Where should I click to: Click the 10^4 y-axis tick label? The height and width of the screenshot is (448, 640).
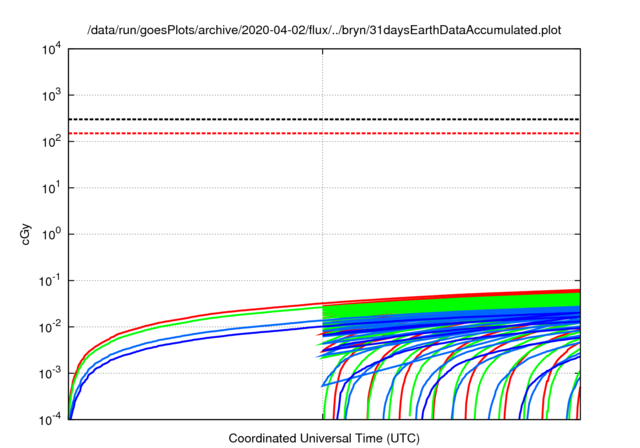52,50
